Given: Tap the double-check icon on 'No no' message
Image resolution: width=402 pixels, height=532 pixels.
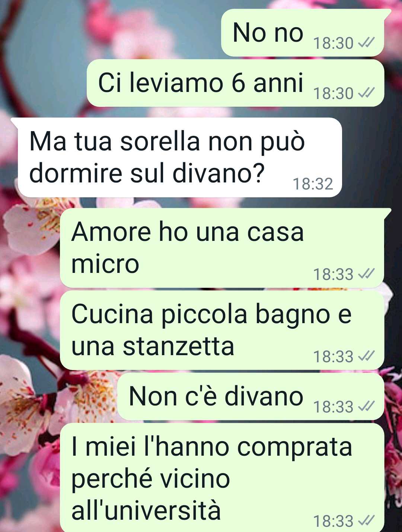Looking at the screenshot, I should (x=366, y=44).
